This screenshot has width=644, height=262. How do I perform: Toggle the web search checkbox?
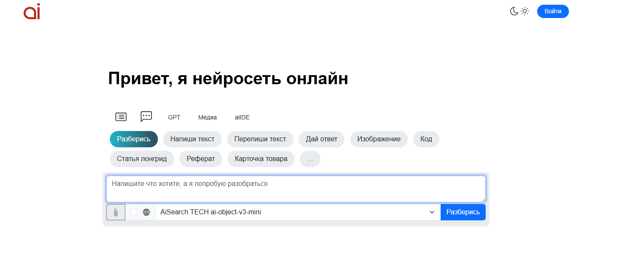tap(134, 212)
